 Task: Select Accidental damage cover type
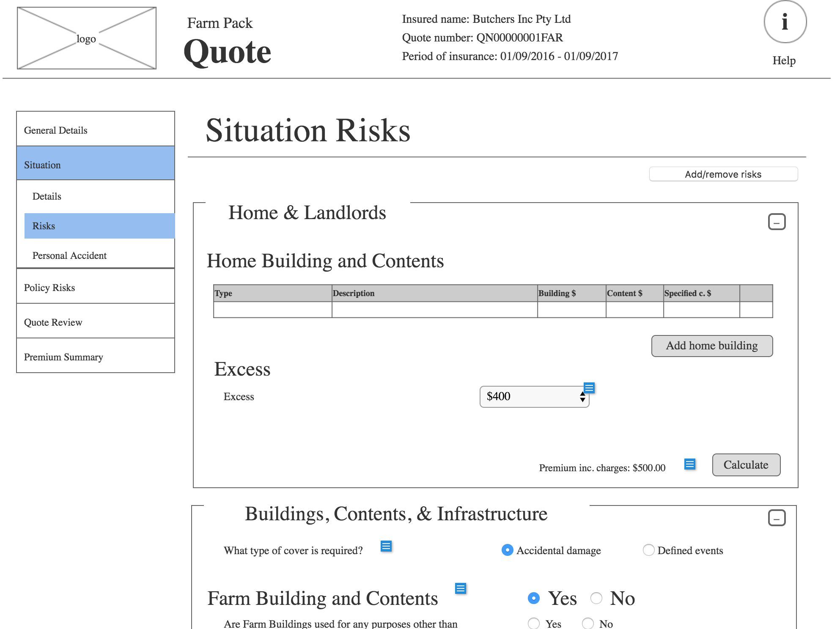tap(507, 550)
